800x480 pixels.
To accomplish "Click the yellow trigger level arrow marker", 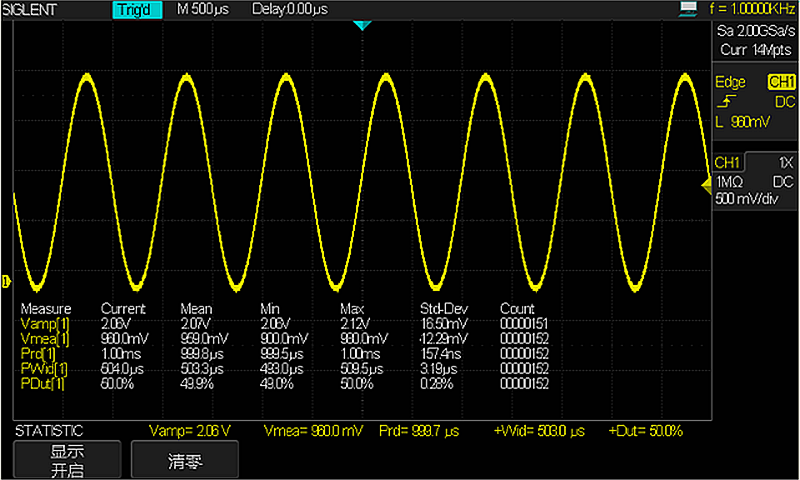I will click(x=705, y=183).
